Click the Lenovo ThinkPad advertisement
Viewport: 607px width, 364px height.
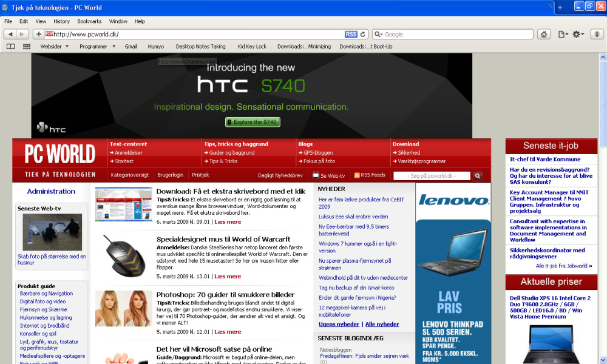[x=453, y=273]
